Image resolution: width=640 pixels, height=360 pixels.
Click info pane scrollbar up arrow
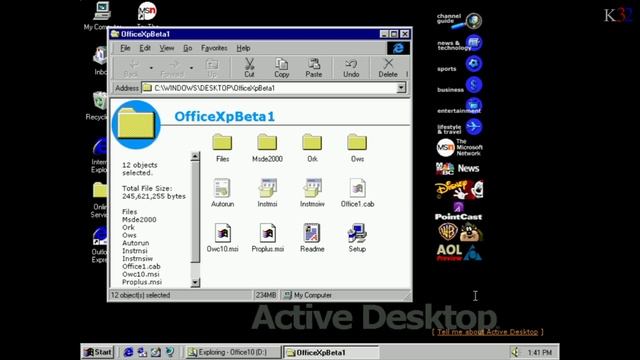point(195,156)
